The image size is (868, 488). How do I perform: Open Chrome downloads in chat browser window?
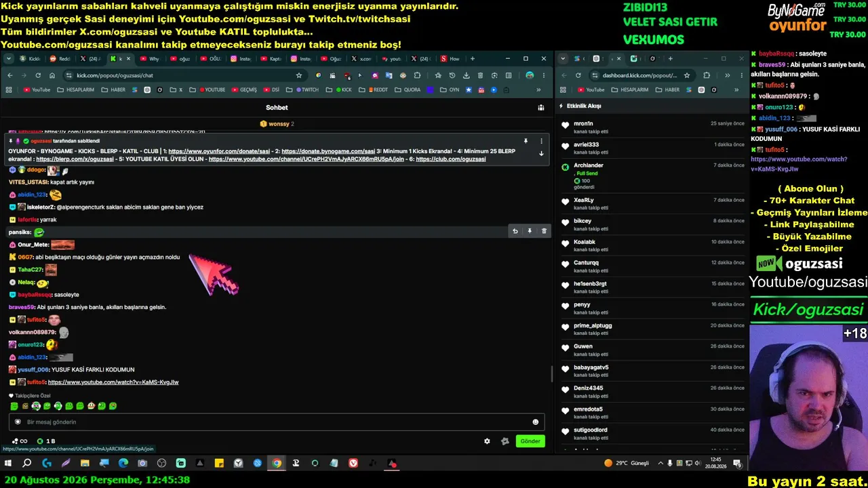467,75
